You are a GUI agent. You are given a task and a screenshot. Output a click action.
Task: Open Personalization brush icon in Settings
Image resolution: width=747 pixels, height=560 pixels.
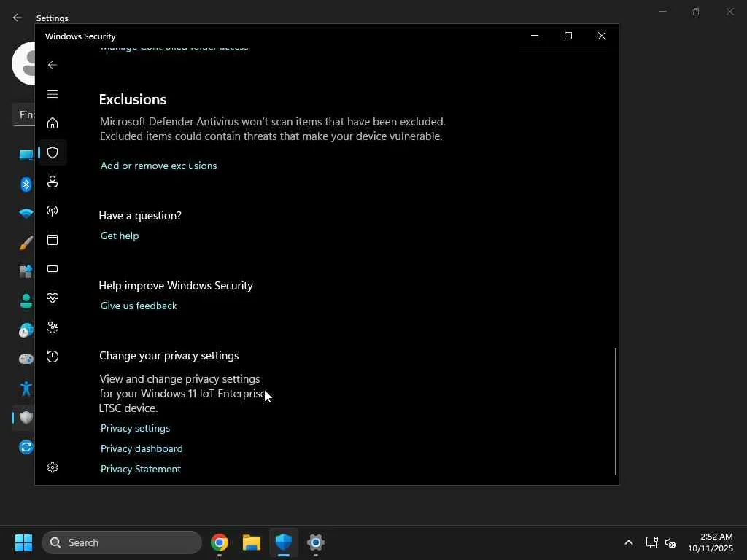(x=26, y=243)
